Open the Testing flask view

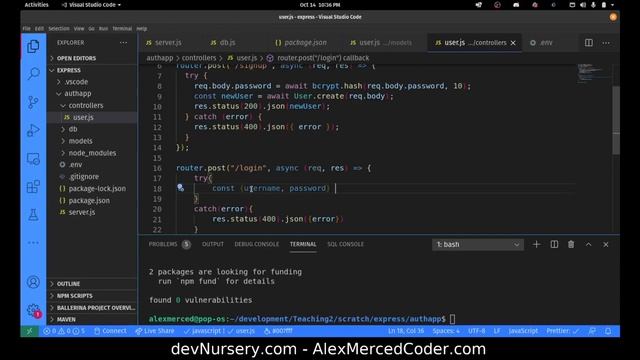[x=33, y=215]
